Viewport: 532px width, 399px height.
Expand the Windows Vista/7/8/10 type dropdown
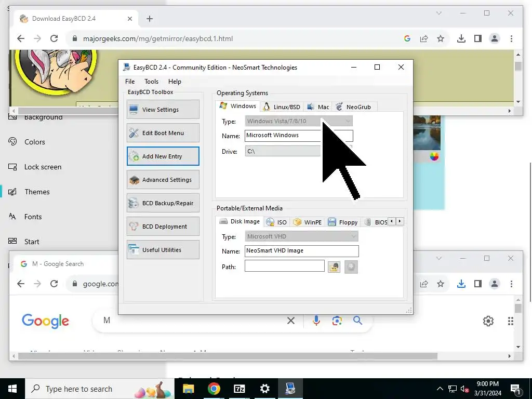pos(299,121)
